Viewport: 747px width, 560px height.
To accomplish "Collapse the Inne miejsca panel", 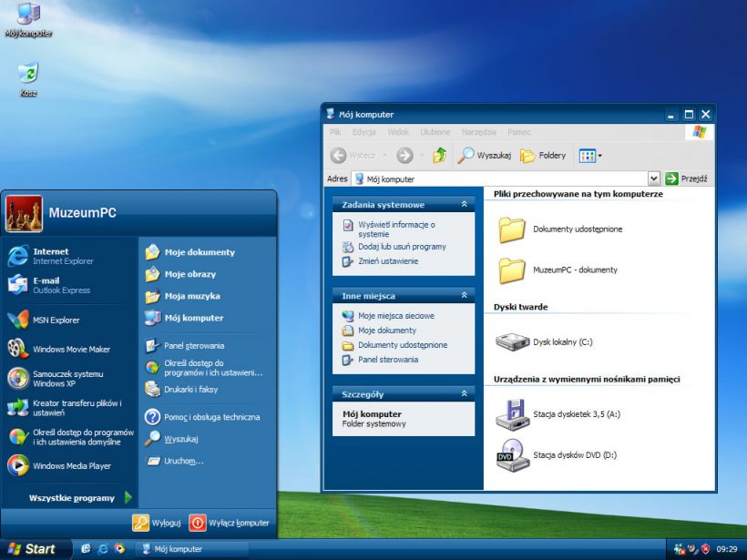I will (x=465, y=296).
